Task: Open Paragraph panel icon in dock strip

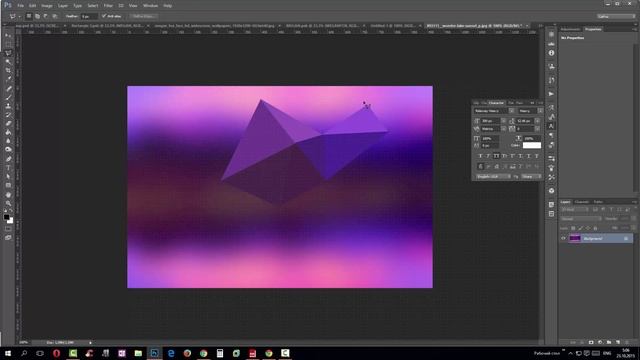Action: [x=551, y=136]
